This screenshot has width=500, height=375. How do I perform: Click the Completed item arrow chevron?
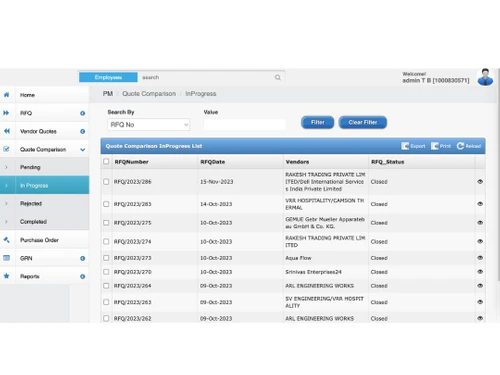click(6, 221)
